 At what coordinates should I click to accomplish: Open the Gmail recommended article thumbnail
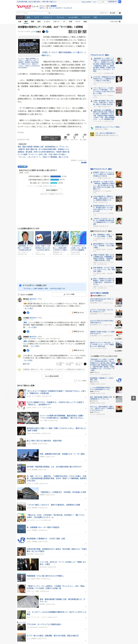[43, 238]
